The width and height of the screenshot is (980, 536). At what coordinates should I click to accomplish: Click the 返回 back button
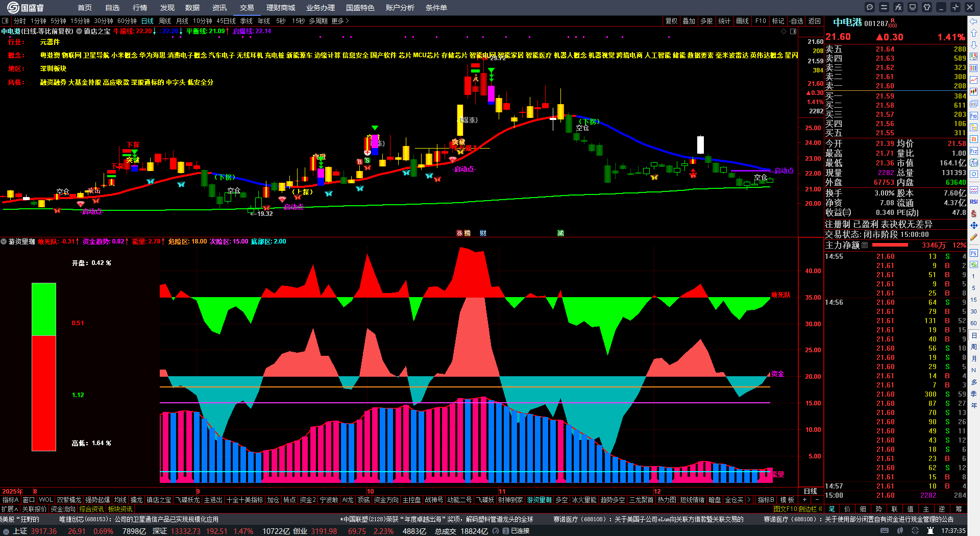click(x=815, y=21)
